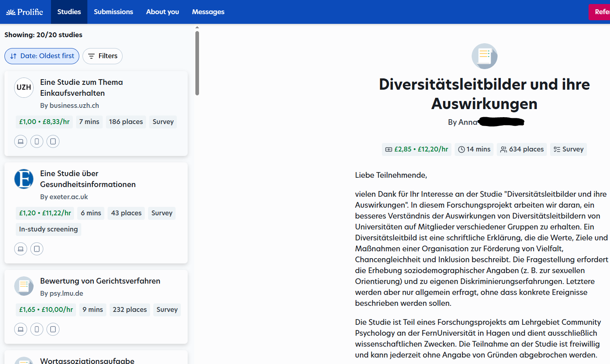This screenshot has height=364, width=610.
Task: Click the £1,65 • £10,00/hr reward tag
Action: (46, 310)
